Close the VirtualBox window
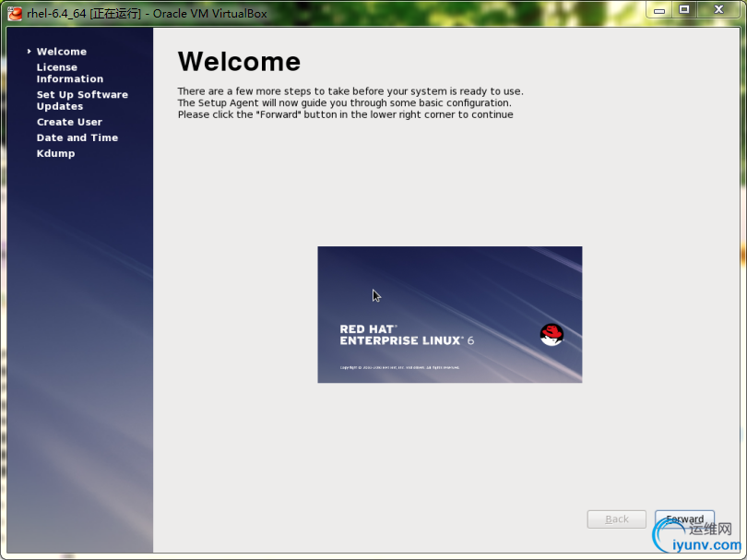 719,9
